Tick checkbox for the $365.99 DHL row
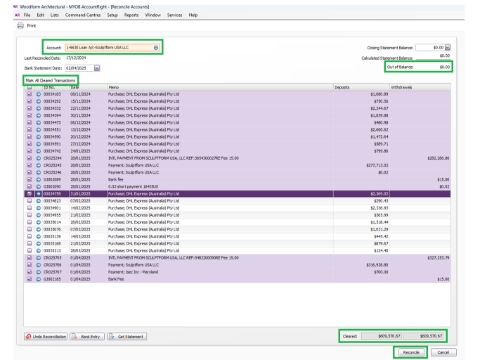The width and height of the screenshot is (480, 360). click(x=30, y=215)
